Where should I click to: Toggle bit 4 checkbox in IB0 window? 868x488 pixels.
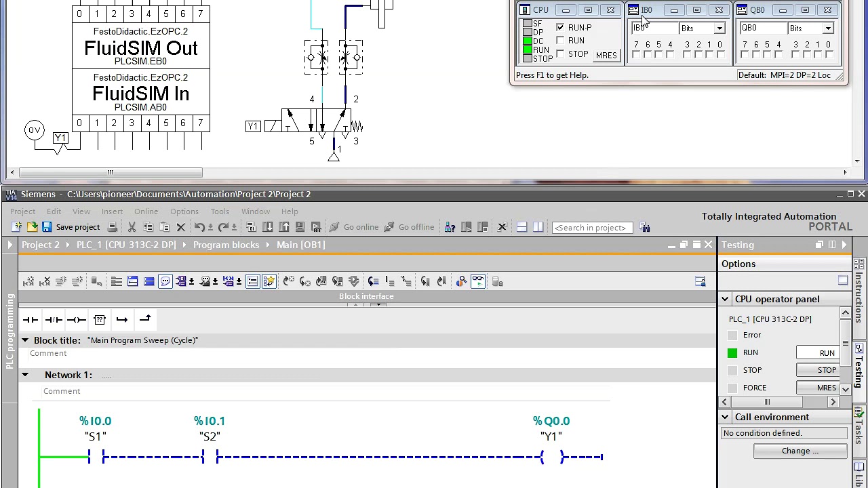(670, 55)
